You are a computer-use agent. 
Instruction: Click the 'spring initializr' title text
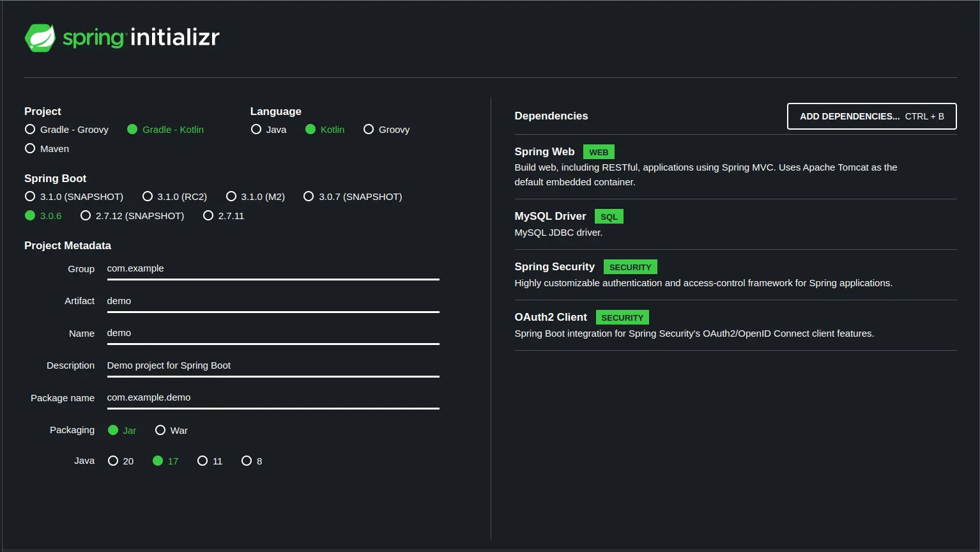click(141, 38)
